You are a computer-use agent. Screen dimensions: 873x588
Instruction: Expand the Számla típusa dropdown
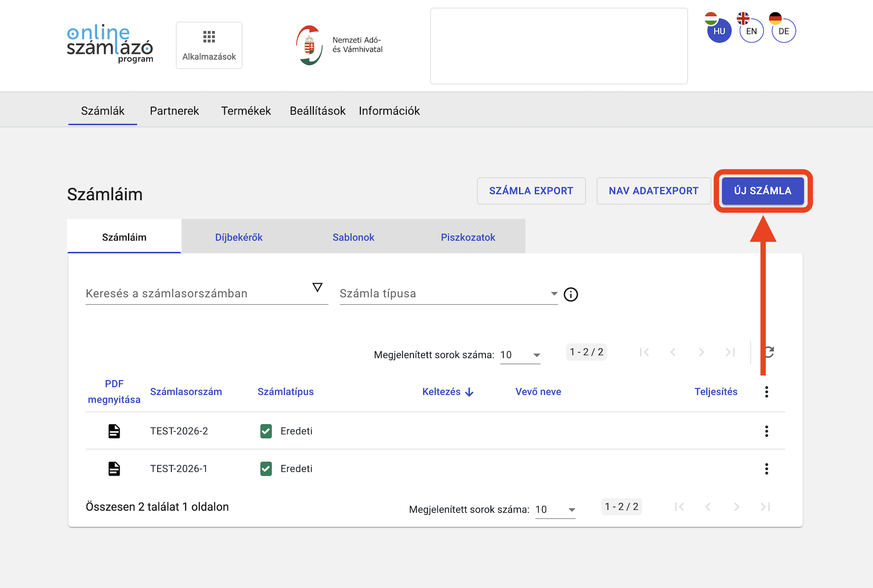pyautogui.click(x=449, y=294)
